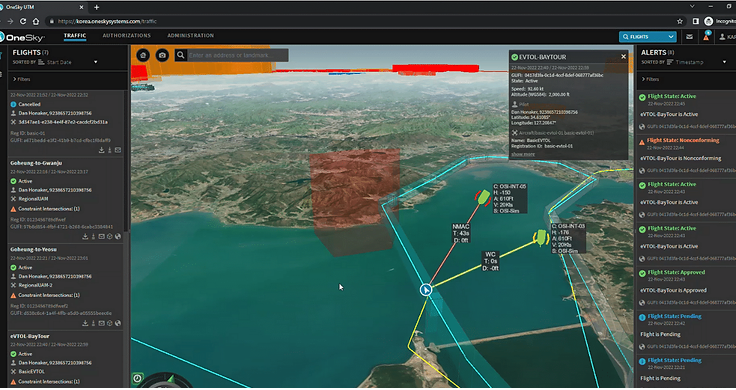
Task: Open the mail messages icon in header
Action: [x=689, y=37]
